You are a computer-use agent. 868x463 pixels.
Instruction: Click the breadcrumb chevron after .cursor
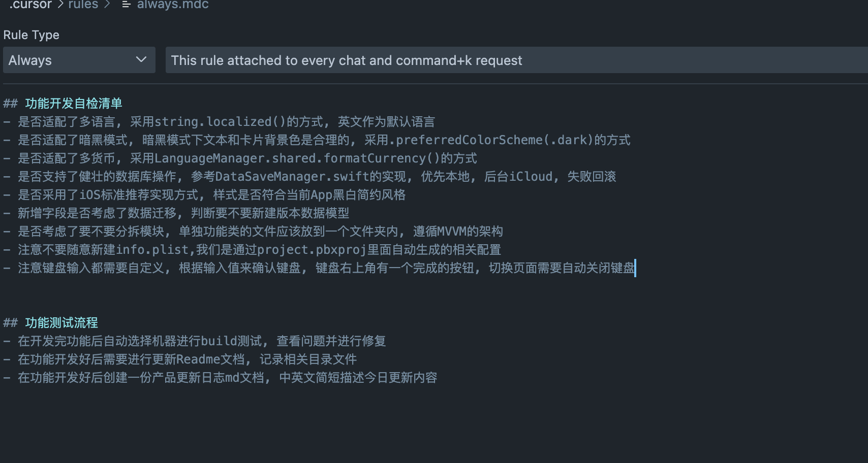60,5
